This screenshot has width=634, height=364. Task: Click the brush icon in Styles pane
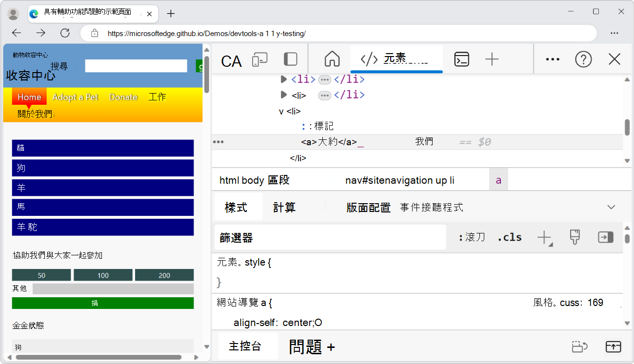point(575,237)
